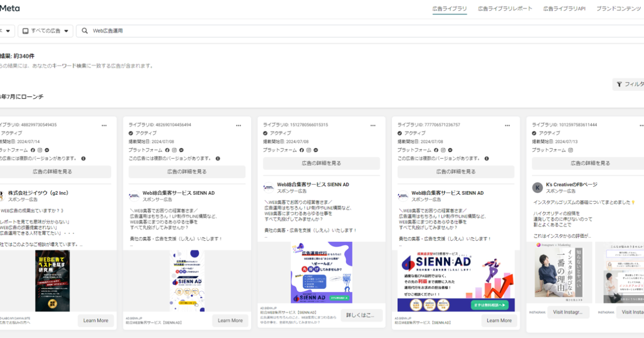View ad details for library ID 1512780566015315
The height and width of the screenshot is (338, 644).
coord(321,164)
